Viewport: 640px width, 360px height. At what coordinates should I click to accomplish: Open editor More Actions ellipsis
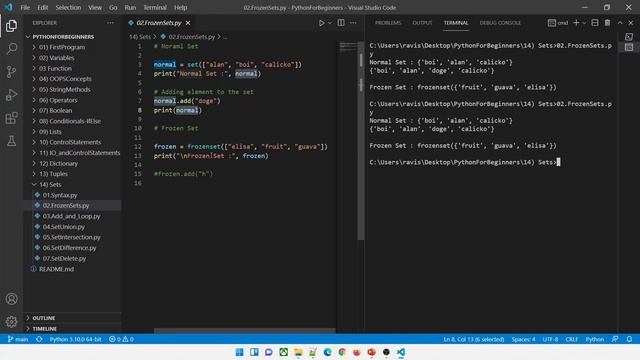353,23
